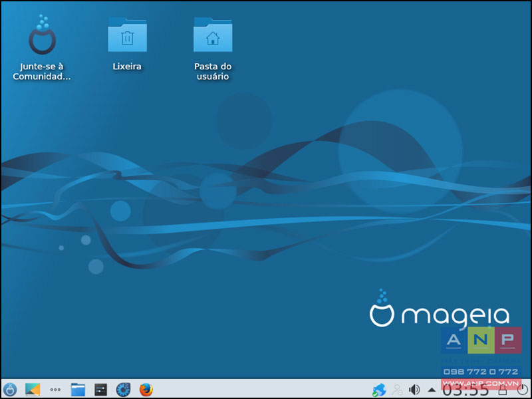Click the 03:55 clock
Image resolution: width=532 pixels, height=399 pixels.
click(x=466, y=390)
